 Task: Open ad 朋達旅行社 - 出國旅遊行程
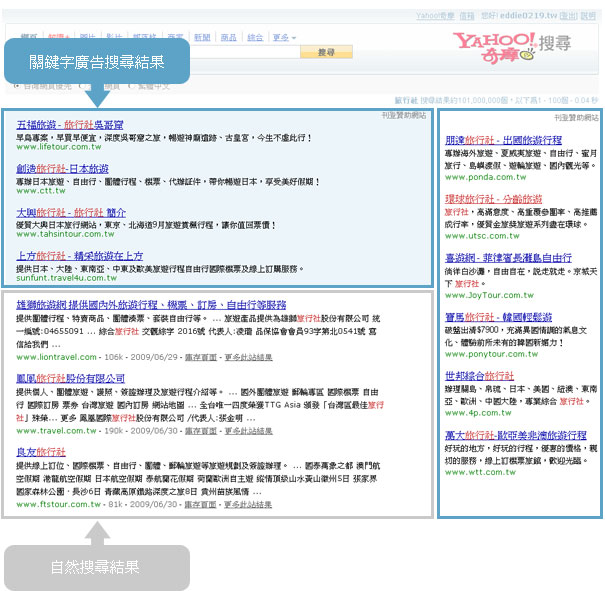click(x=504, y=140)
